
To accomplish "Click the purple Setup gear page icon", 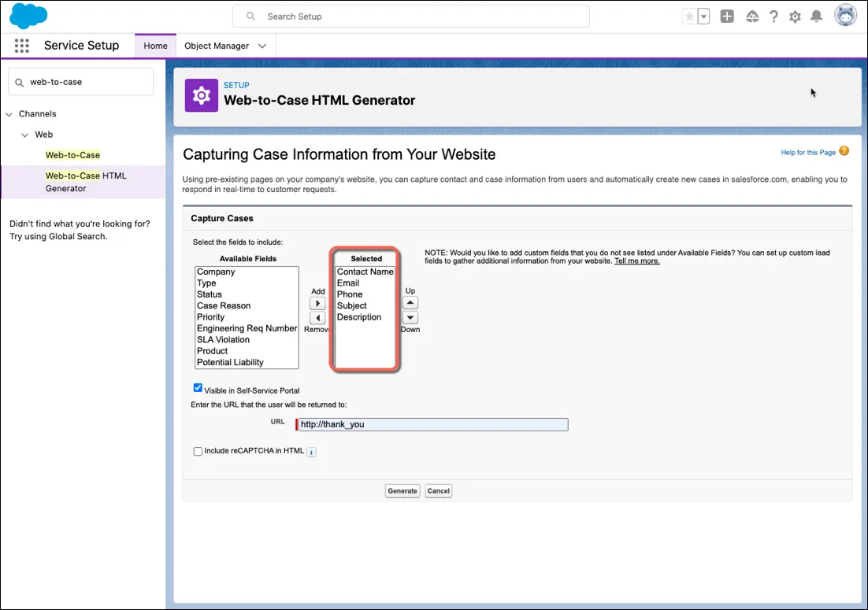I will tap(202, 96).
